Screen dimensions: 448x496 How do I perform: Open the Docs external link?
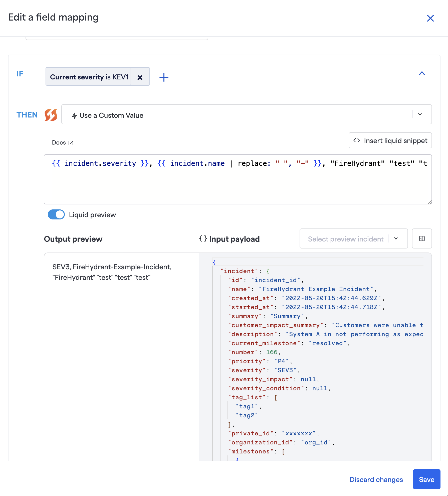click(63, 143)
